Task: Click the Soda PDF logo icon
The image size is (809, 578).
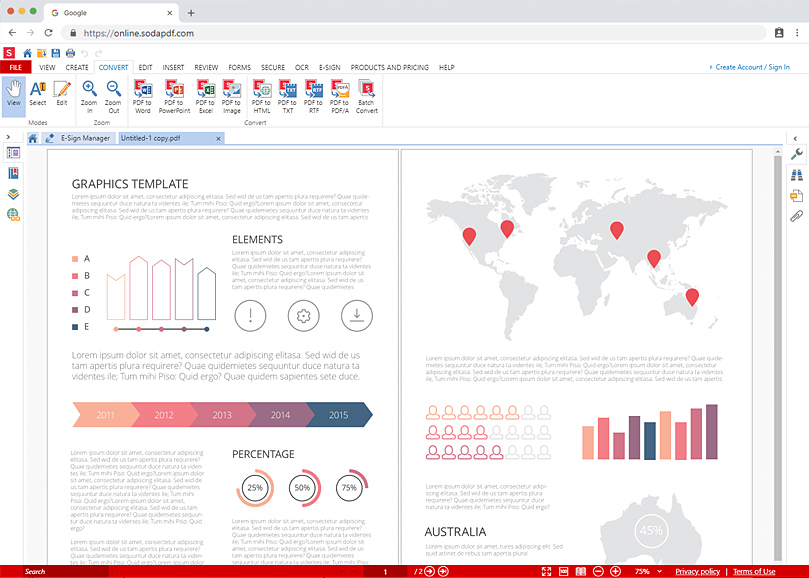Action: pyautogui.click(x=9, y=53)
